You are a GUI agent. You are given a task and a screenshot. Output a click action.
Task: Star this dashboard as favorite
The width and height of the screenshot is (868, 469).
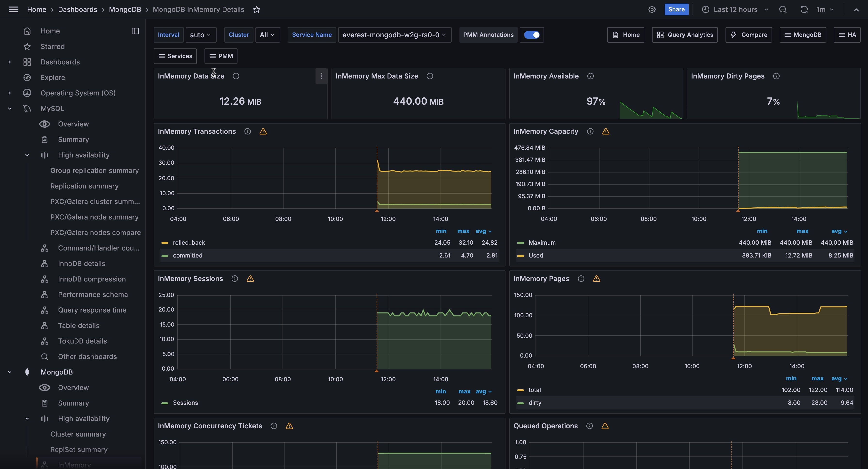[256, 9]
